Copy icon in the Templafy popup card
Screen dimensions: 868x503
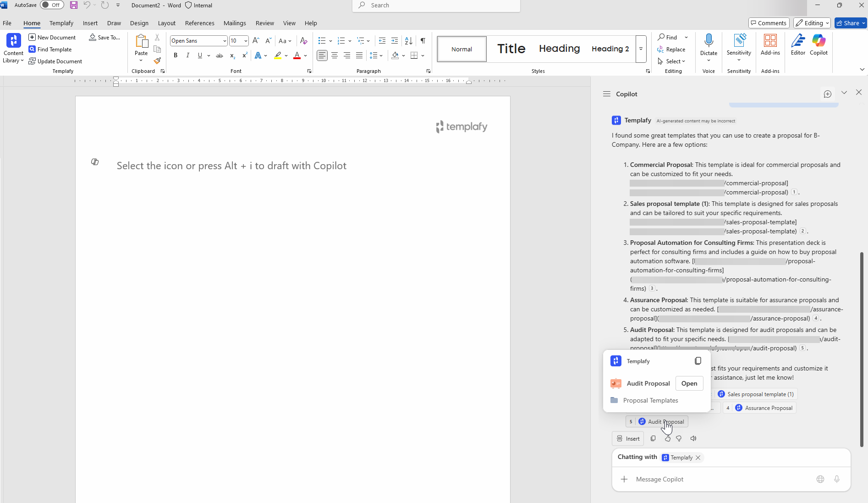(698, 361)
